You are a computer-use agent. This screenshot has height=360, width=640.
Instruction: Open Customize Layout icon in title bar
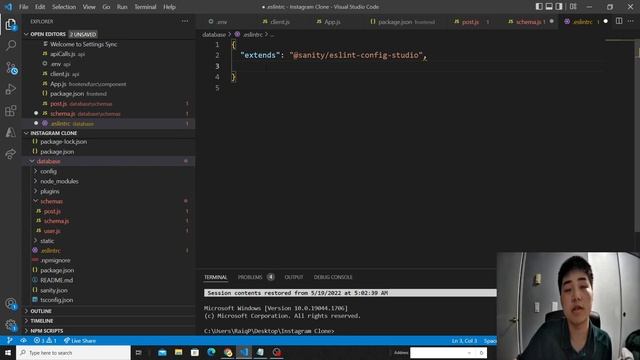tap(573, 7)
